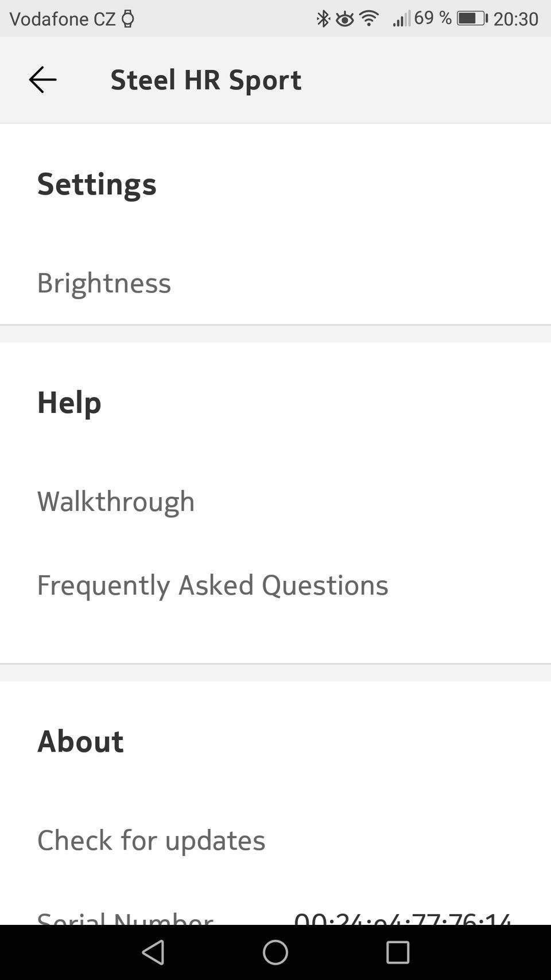The height and width of the screenshot is (980, 551).
Task: Tap the Android back navigation button
Action: 153,952
